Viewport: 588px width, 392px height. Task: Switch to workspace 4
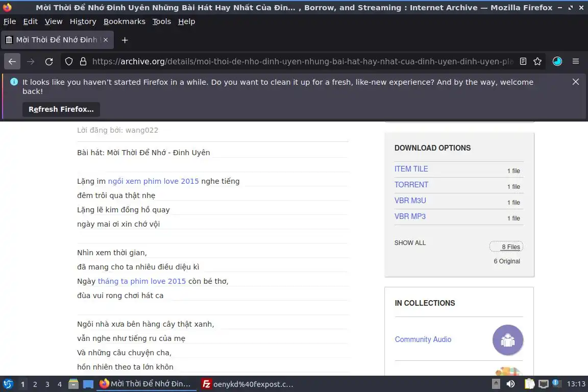60,384
